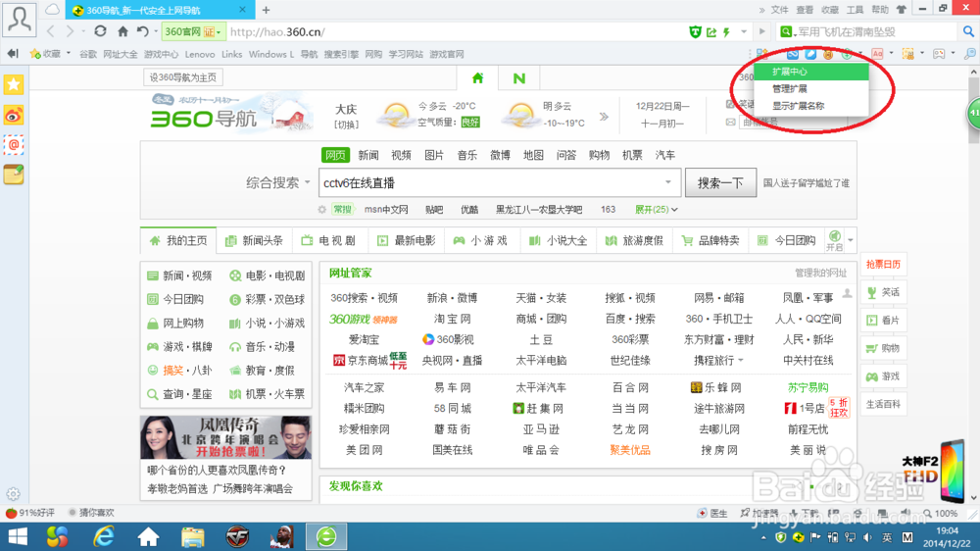Click the 凤凰传奇 concert banner thumbnail
980x551 pixels.
coord(225,437)
